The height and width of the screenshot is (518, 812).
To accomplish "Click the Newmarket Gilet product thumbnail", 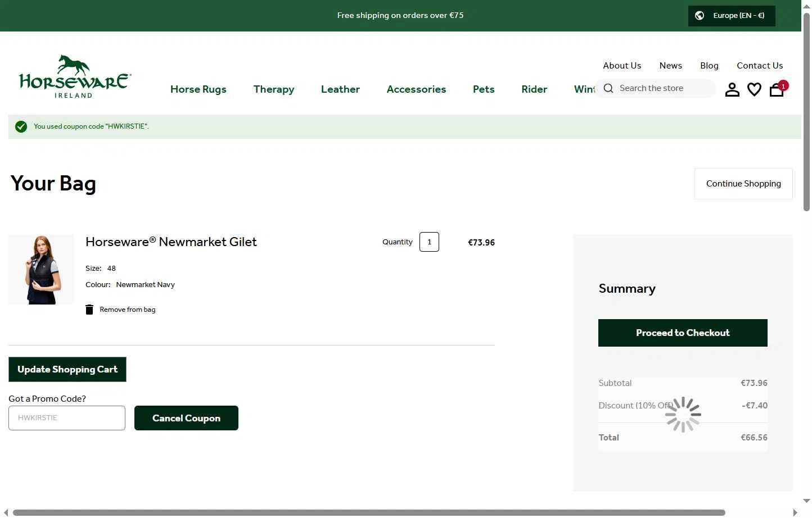I will pyautogui.click(x=41, y=270).
